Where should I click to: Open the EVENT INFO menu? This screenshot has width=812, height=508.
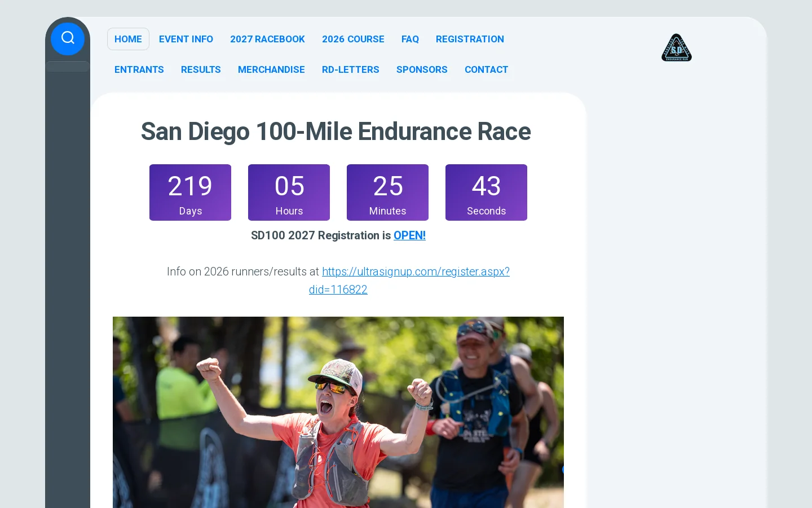pyautogui.click(x=186, y=39)
